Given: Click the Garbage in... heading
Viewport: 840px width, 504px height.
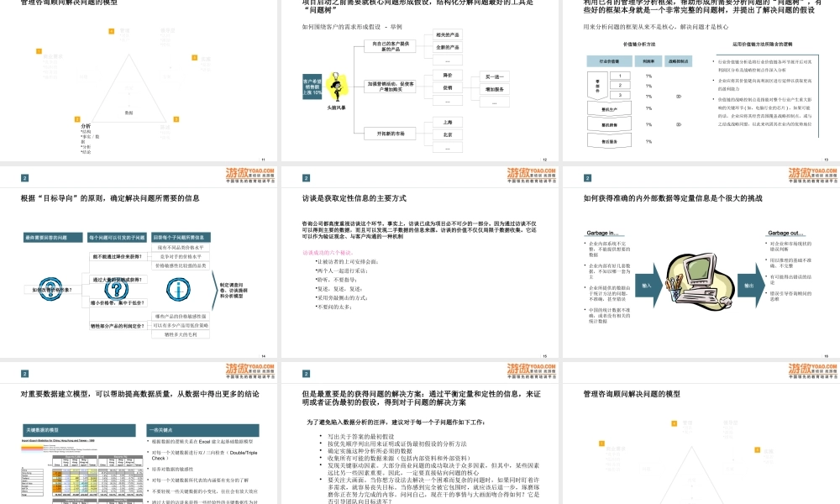Looking at the screenshot, I should (602, 233).
